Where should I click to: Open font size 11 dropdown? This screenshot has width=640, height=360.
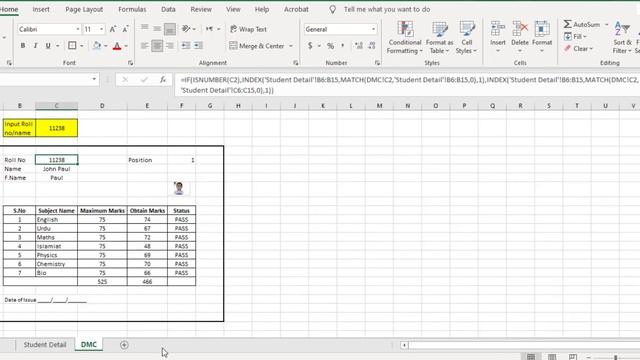tap(101, 29)
